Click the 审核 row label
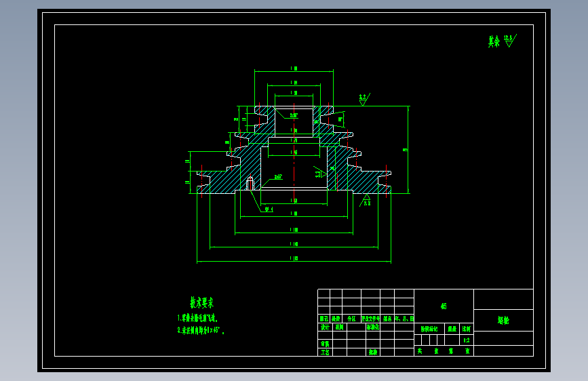Screen dimensions: 588x381 click(325, 344)
